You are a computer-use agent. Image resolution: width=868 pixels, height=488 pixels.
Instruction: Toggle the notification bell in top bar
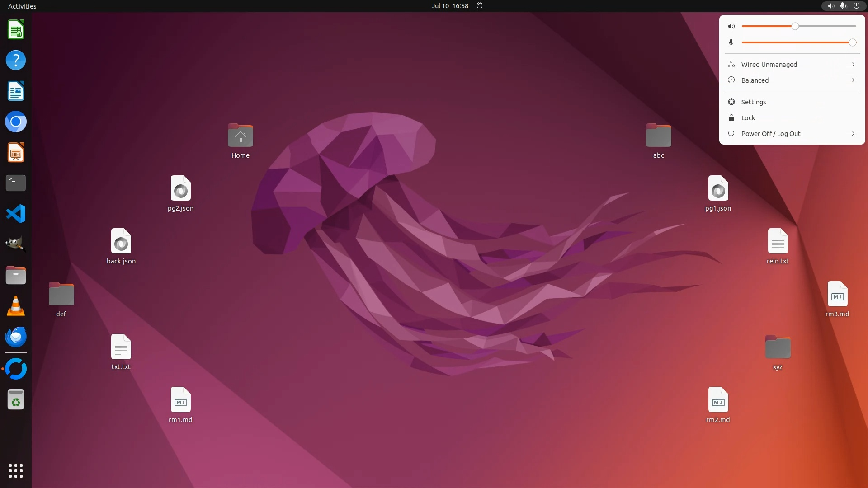pos(480,6)
